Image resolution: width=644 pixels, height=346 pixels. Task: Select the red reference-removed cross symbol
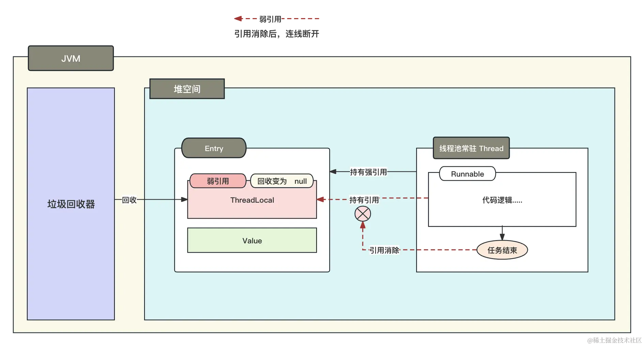362,214
